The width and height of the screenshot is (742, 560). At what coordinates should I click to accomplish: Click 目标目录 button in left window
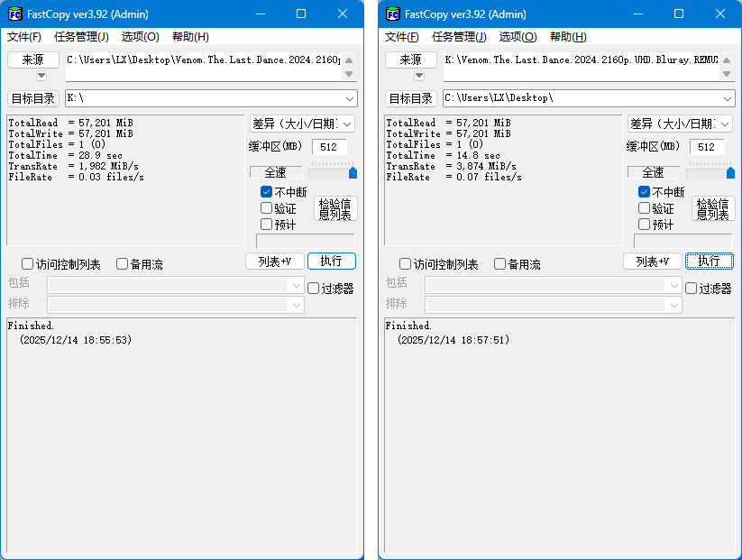point(33,98)
